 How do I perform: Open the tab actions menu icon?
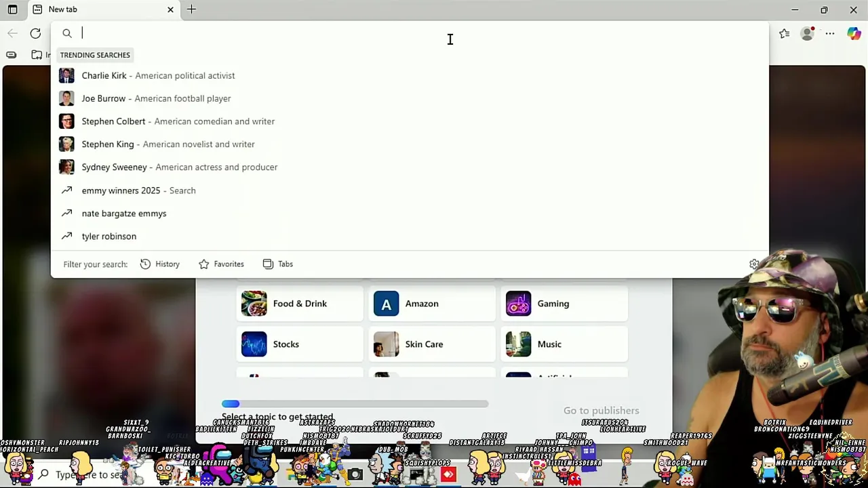[12, 9]
